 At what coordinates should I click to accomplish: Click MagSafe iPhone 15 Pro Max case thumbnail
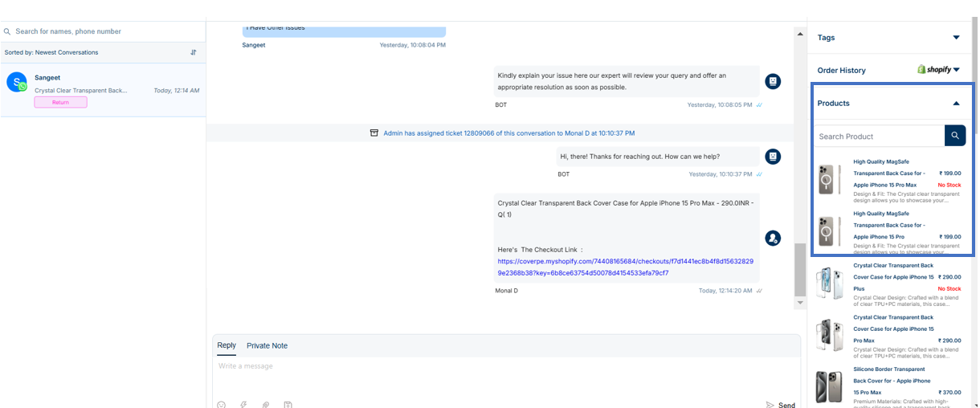point(830,179)
